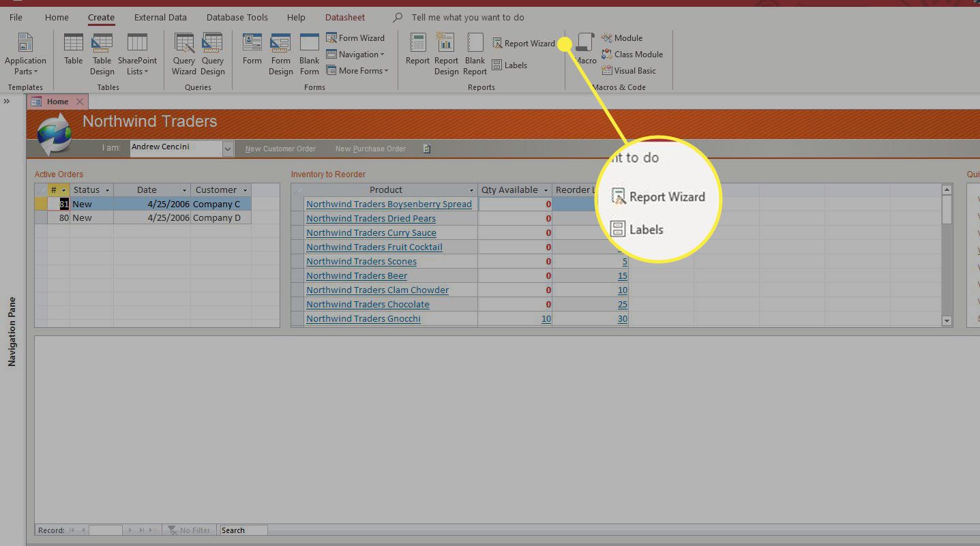Click New Customer Order link

click(x=280, y=149)
